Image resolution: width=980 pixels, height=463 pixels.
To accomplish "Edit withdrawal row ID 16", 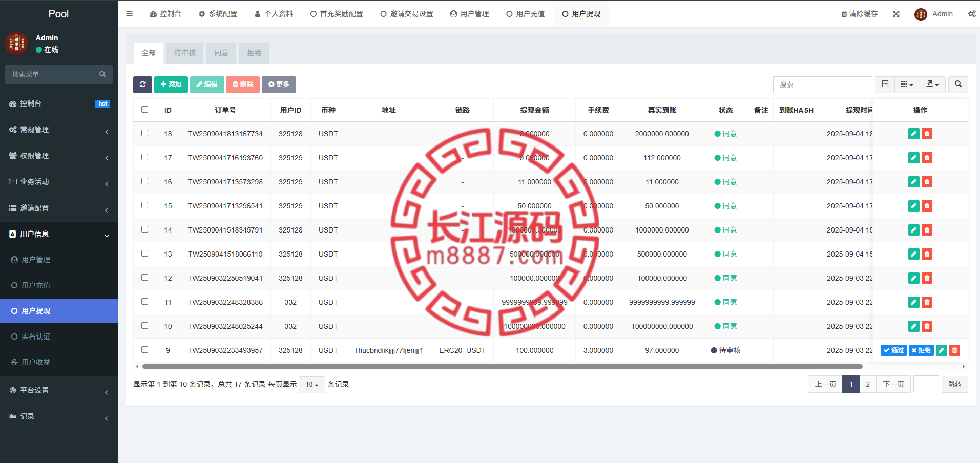I will click(913, 182).
